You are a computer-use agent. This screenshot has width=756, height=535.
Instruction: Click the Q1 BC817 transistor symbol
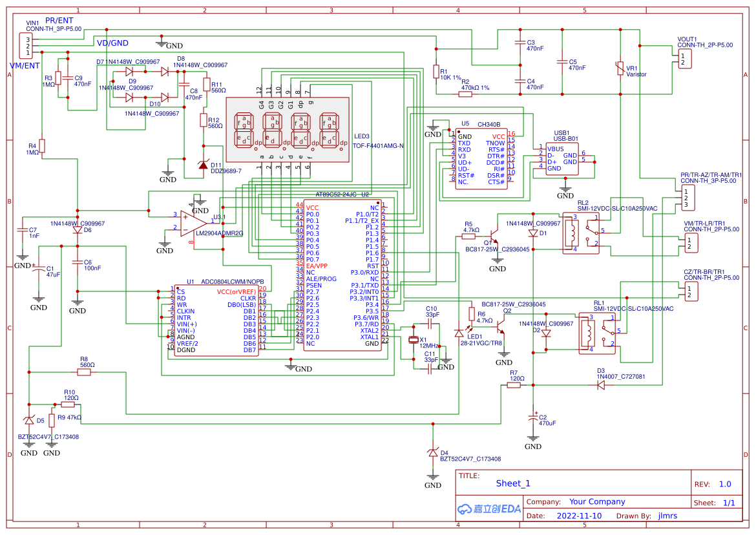(494, 235)
